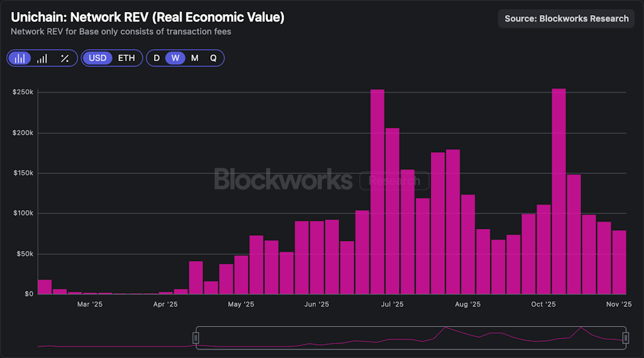Switch denomination to ETH
This screenshot has width=644, height=358.
(126, 58)
